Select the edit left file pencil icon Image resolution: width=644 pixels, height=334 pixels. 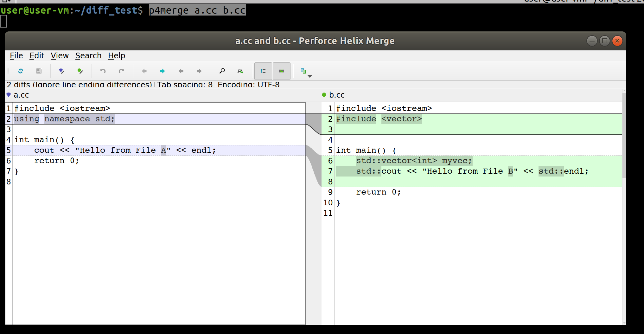[62, 71]
